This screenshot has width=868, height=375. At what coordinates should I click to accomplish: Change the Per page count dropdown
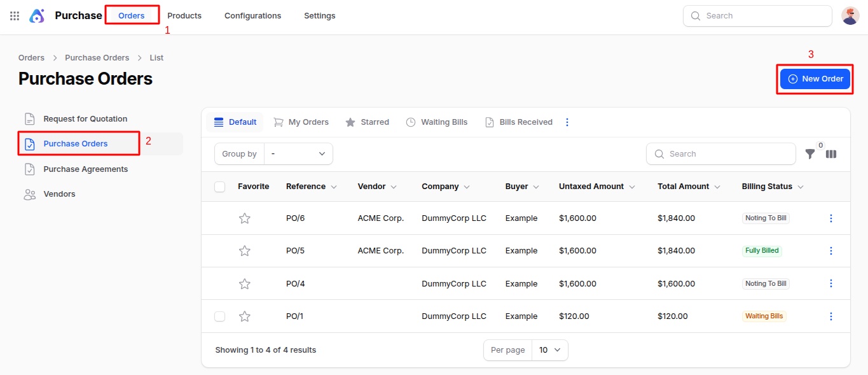549,350
